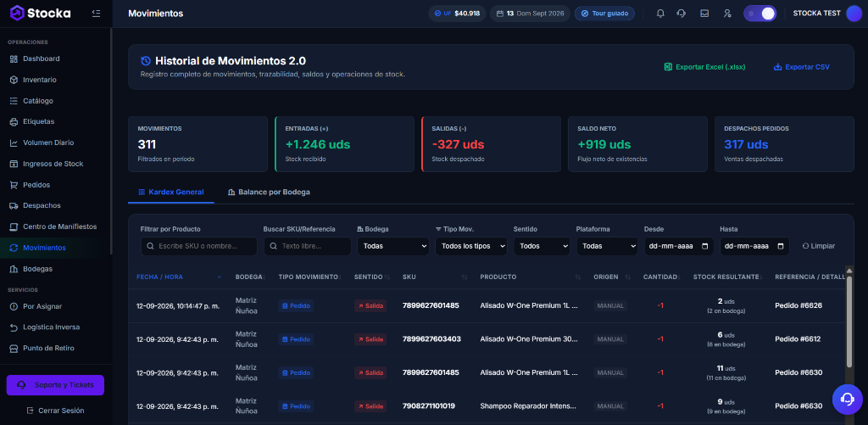Open the Hasta date calendar picker
The image size is (868, 425).
tap(781, 246)
